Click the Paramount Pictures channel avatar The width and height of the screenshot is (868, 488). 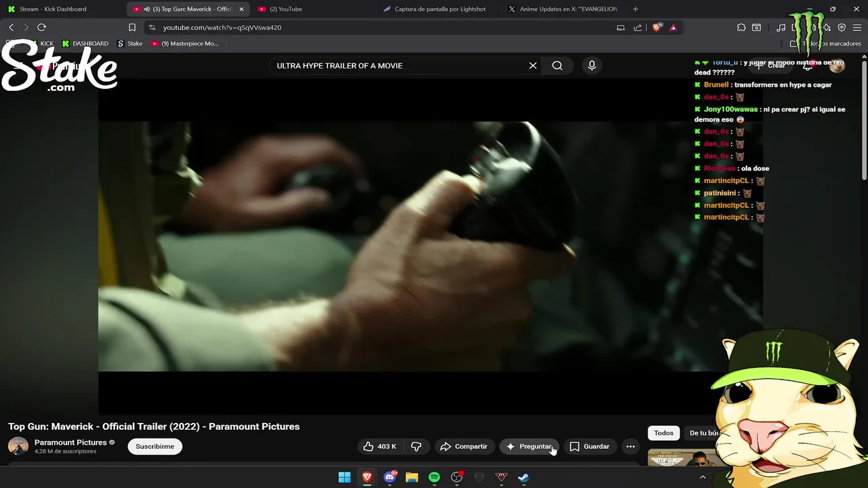click(x=18, y=446)
